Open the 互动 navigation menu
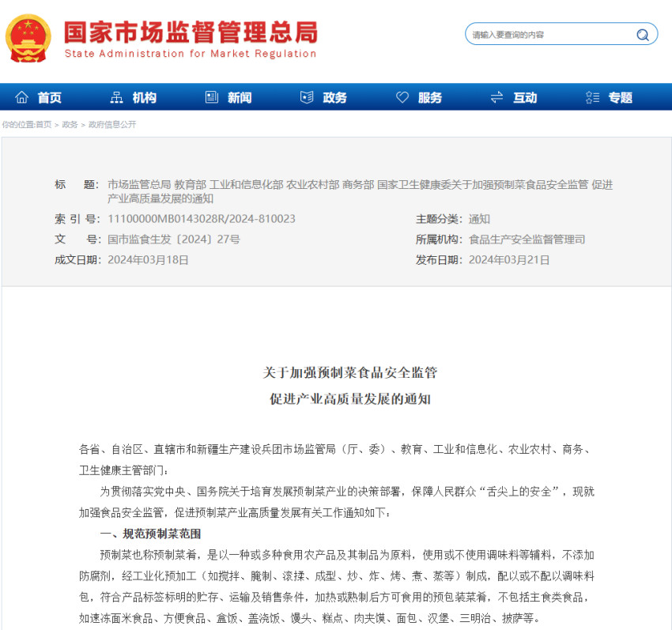The width and height of the screenshot is (672, 630). click(x=525, y=97)
